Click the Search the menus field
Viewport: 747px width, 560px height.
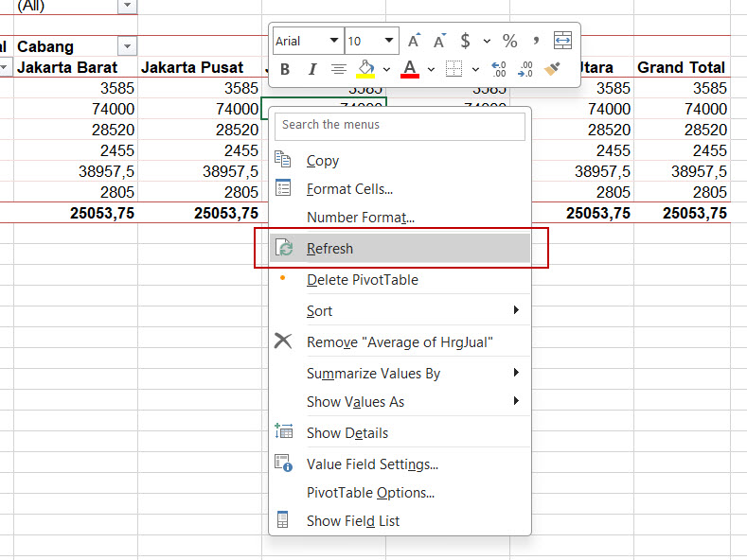pyautogui.click(x=398, y=125)
